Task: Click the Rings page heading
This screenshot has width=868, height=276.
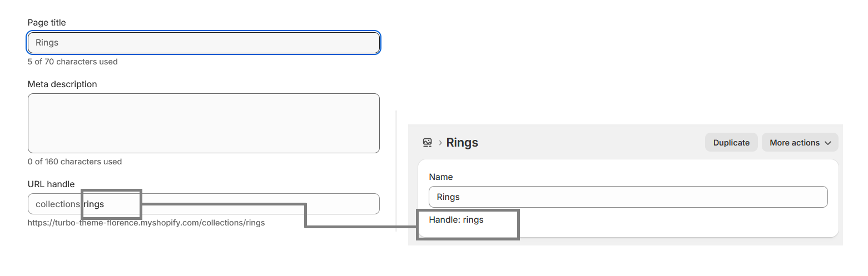Action: coord(462,143)
